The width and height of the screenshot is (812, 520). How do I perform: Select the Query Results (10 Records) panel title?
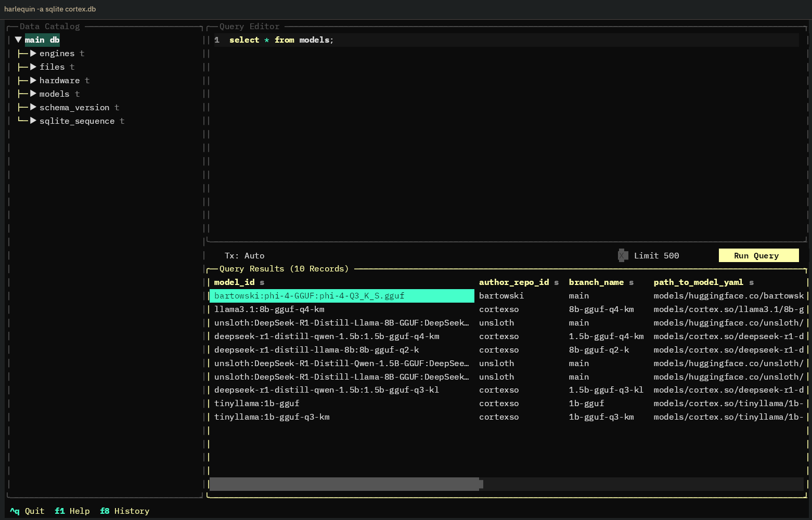pyautogui.click(x=284, y=269)
